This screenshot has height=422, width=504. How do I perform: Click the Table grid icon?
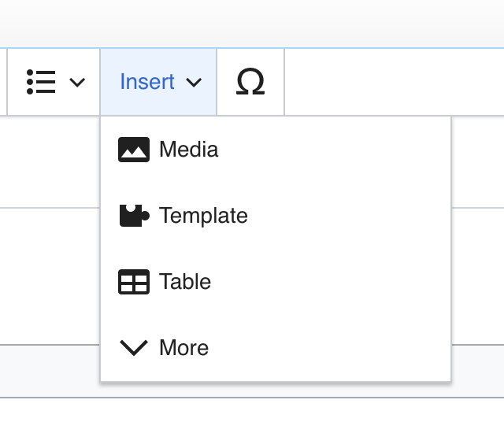(x=134, y=282)
